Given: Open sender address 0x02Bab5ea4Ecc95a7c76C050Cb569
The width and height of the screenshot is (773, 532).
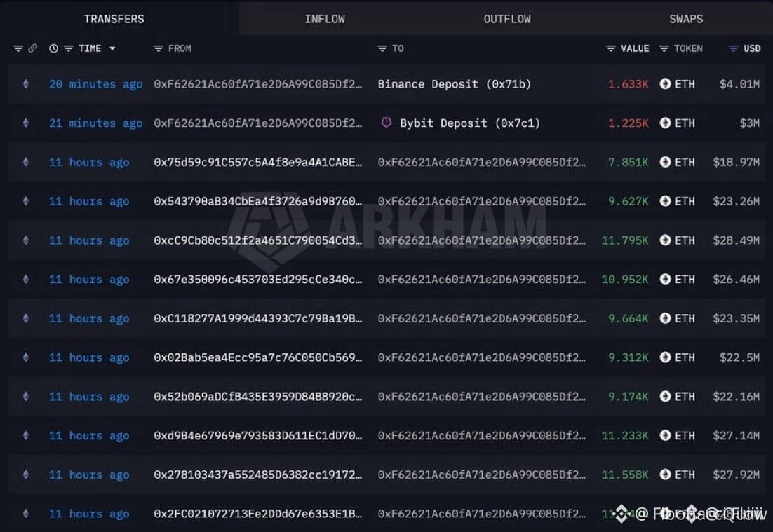Looking at the screenshot, I should tap(258, 357).
